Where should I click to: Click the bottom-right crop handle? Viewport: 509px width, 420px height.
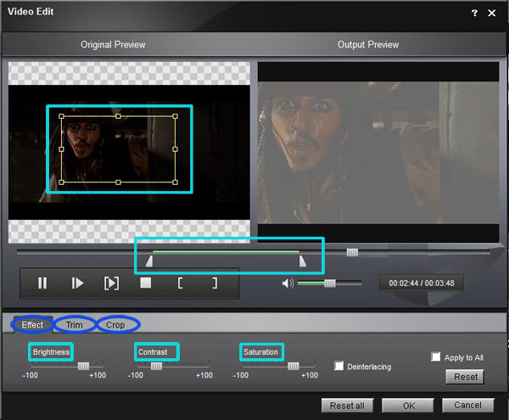[175, 182]
